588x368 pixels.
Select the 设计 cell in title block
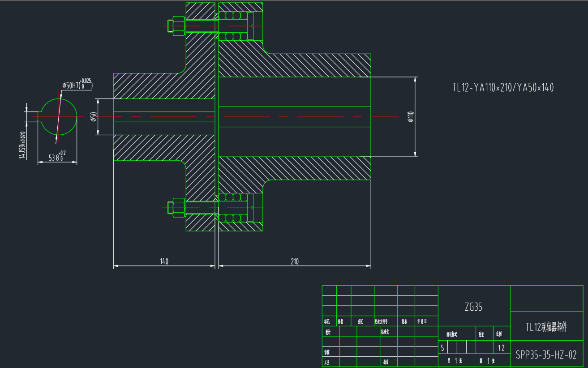[x=328, y=332]
